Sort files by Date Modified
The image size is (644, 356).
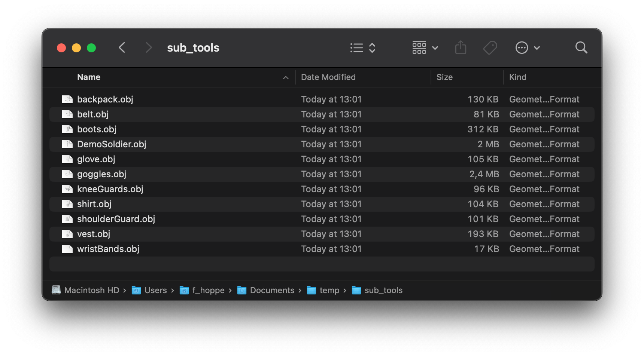click(328, 77)
